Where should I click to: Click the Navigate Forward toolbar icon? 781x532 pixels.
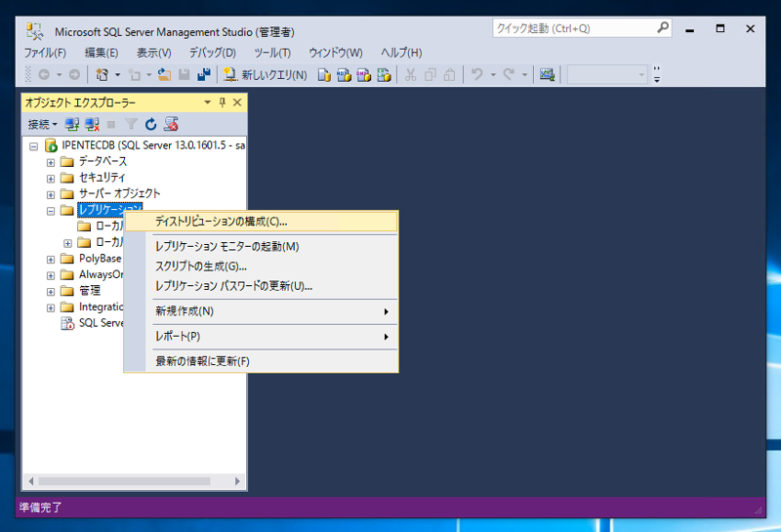[x=74, y=75]
